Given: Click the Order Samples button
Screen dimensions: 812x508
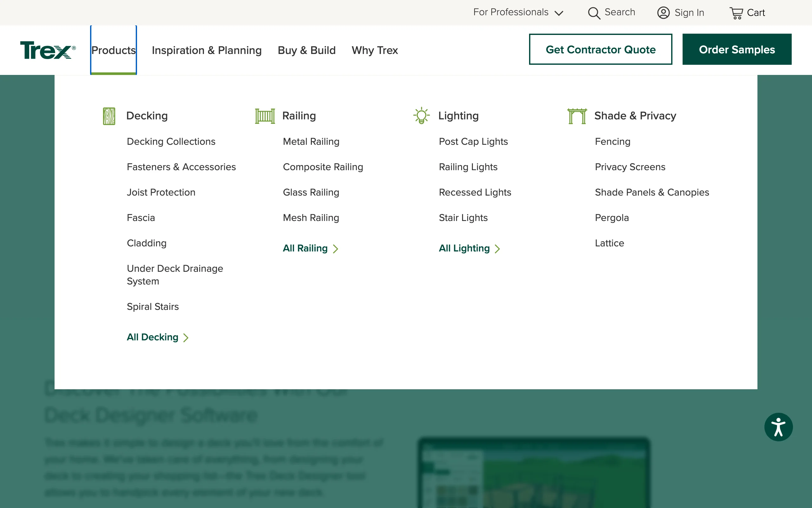Looking at the screenshot, I should coord(737,50).
